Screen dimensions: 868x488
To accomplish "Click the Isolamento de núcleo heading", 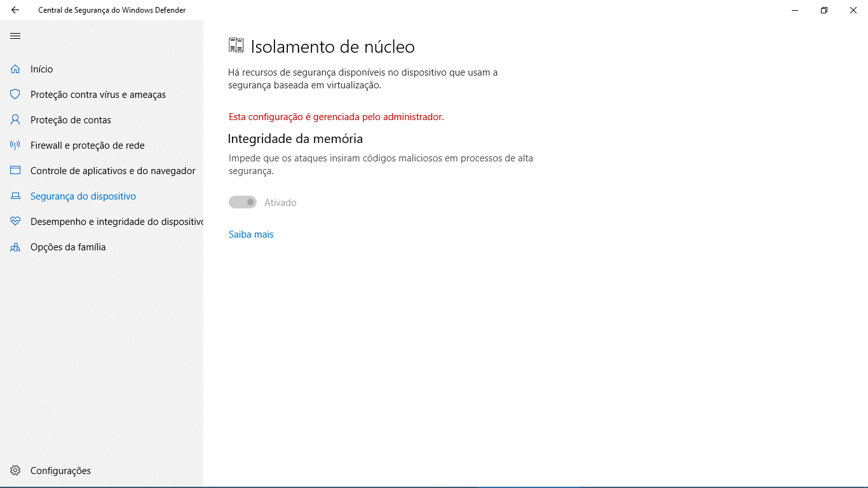I will [x=332, y=46].
